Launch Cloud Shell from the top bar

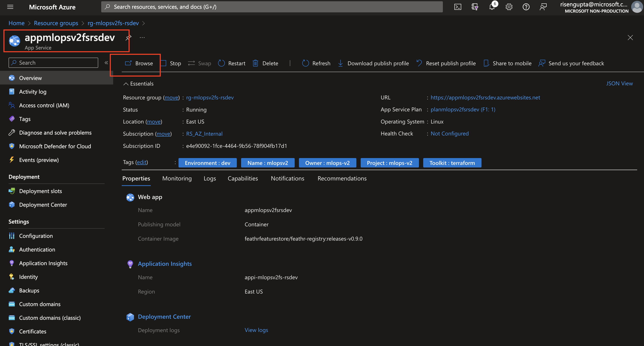tap(458, 7)
